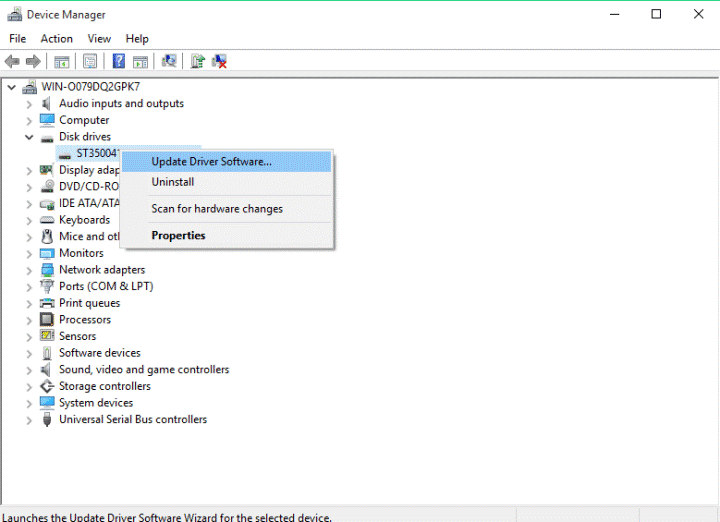This screenshot has height=522, width=720.
Task: Choose Properties from context menu
Action: [227, 236]
